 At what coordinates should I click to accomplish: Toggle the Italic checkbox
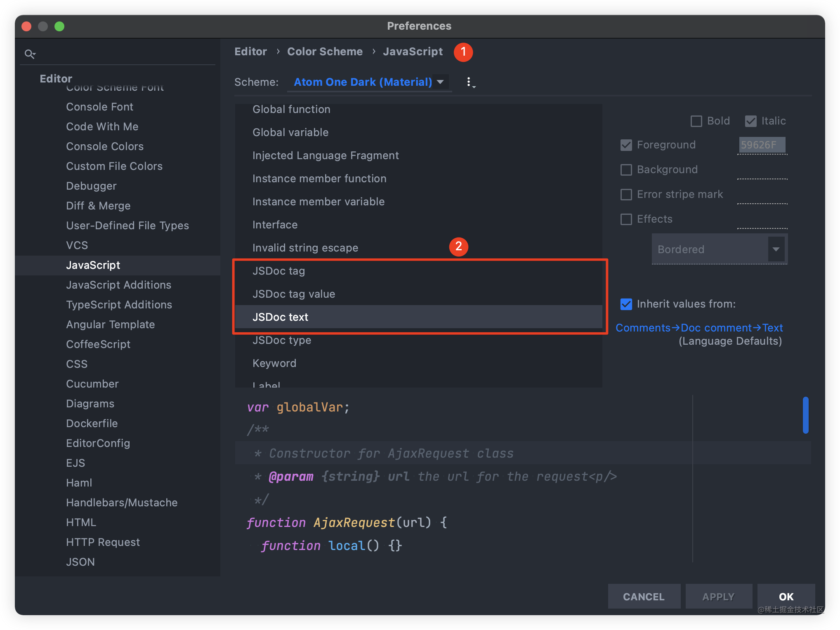coord(751,121)
